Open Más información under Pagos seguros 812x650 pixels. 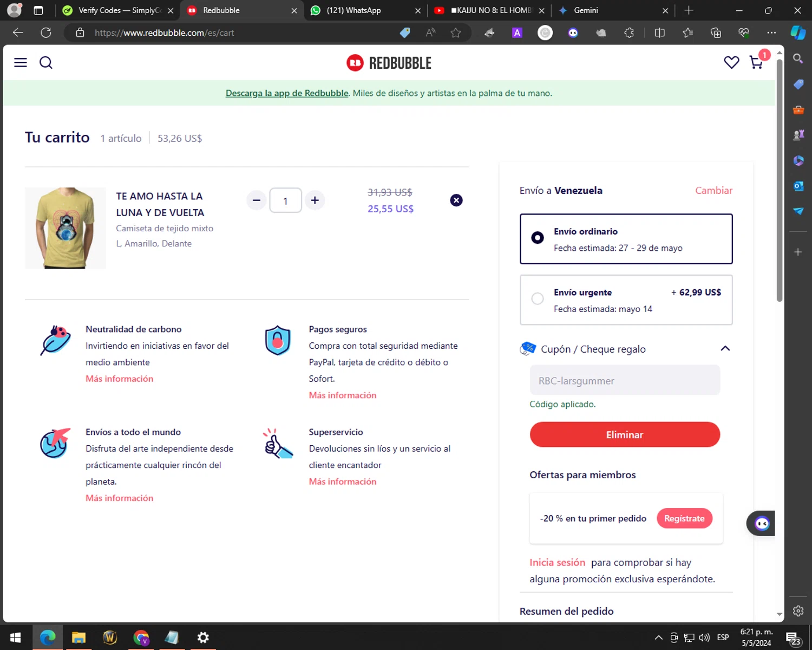pos(342,395)
